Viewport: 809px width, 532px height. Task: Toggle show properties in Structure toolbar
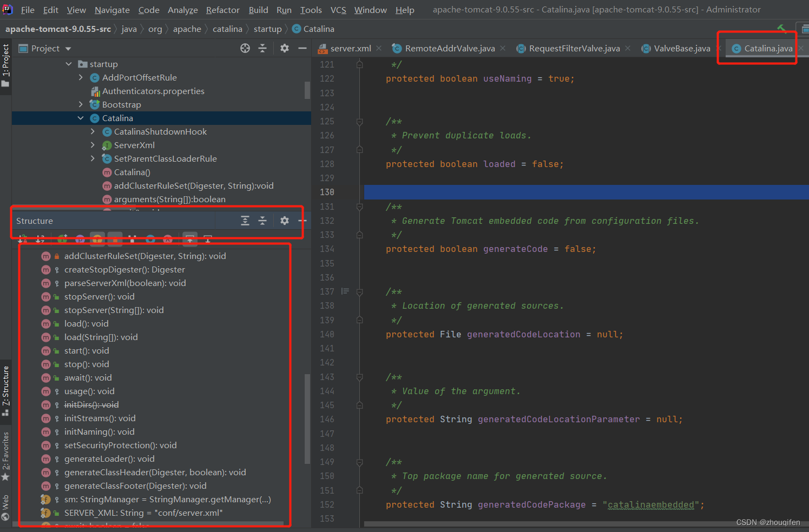tap(80, 239)
